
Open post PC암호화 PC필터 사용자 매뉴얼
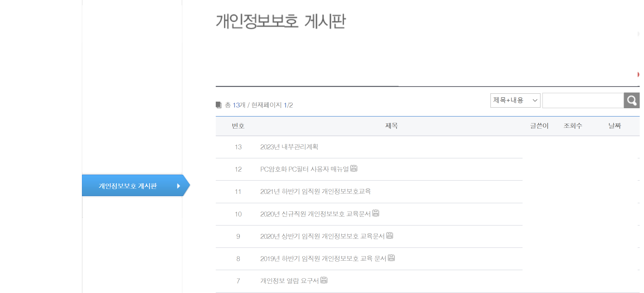(x=304, y=169)
